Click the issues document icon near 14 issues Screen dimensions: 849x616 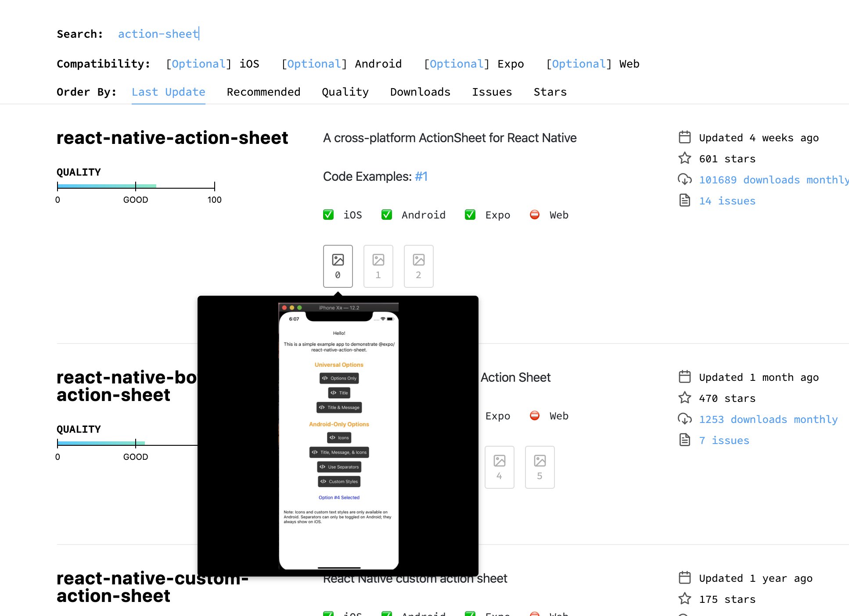[685, 201]
